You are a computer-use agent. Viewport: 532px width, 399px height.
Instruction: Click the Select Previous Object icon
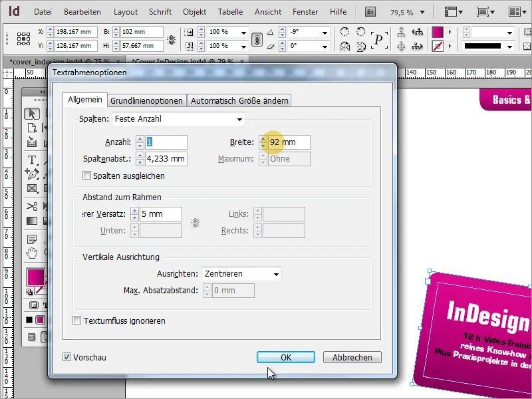[x=418, y=32]
